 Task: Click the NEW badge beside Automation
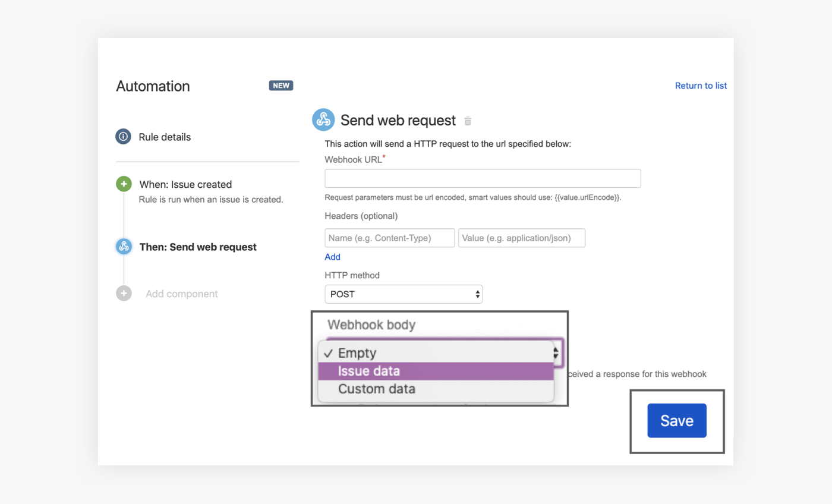281,86
